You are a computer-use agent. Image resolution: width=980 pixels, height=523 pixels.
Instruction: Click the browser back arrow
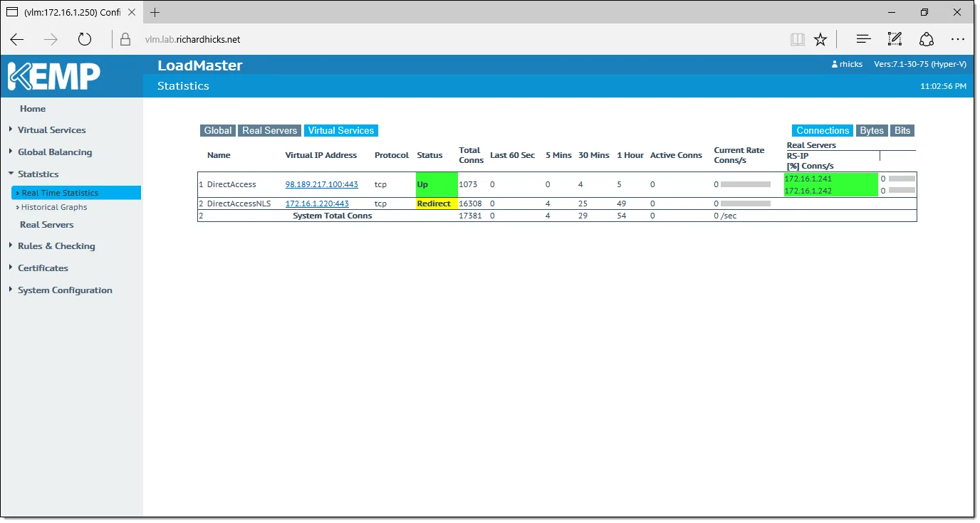click(x=17, y=39)
